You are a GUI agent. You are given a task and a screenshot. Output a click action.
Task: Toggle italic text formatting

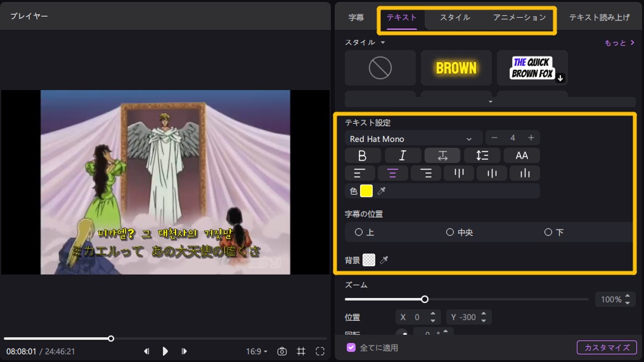point(402,156)
